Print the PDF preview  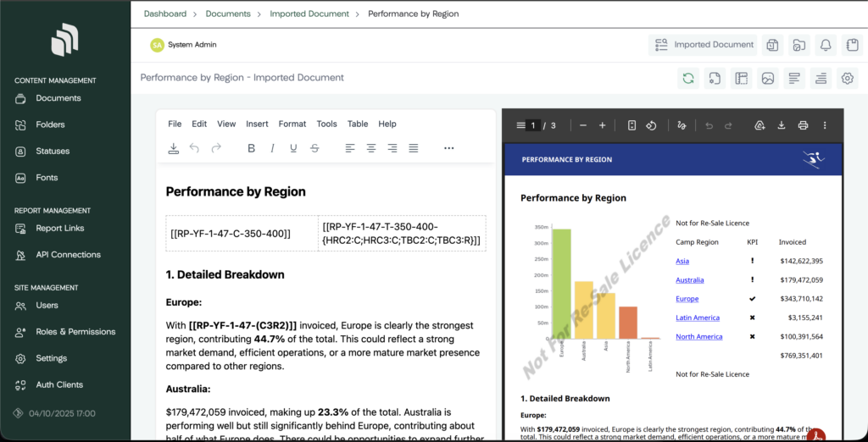click(x=803, y=125)
